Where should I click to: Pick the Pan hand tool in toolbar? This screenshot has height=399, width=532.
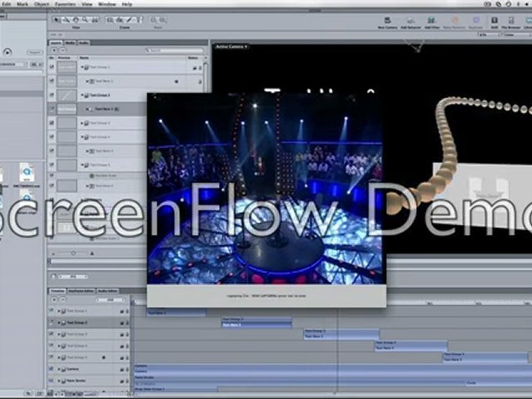click(76, 20)
